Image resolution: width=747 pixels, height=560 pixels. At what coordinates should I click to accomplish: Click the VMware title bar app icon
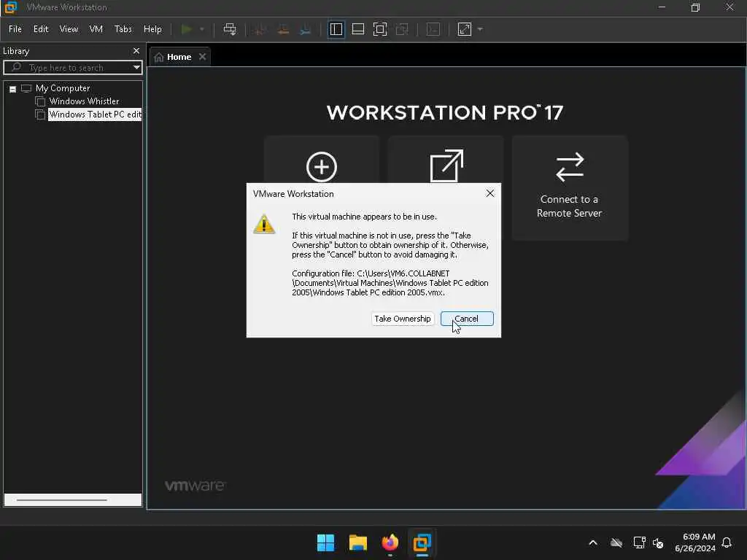[10, 7]
